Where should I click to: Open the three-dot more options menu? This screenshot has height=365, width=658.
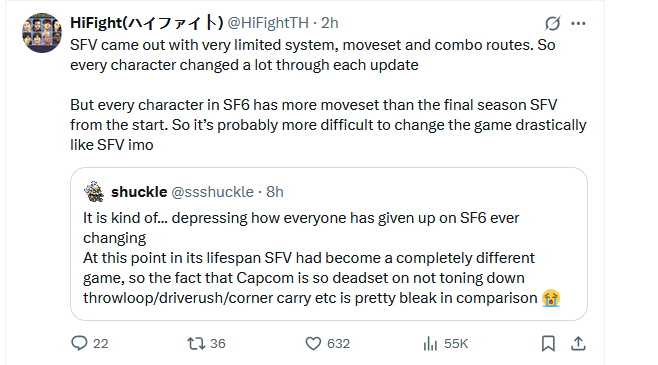[x=578, y=23]
